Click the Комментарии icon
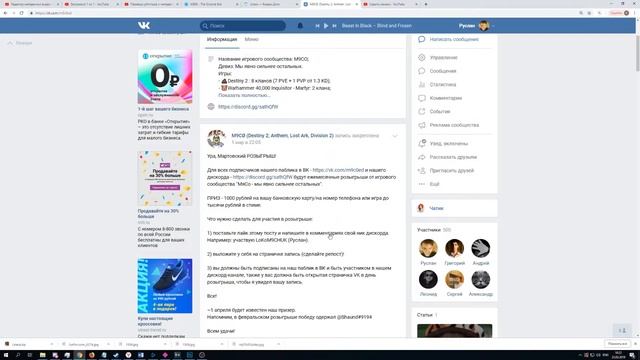640x360 pixels. 422,98
